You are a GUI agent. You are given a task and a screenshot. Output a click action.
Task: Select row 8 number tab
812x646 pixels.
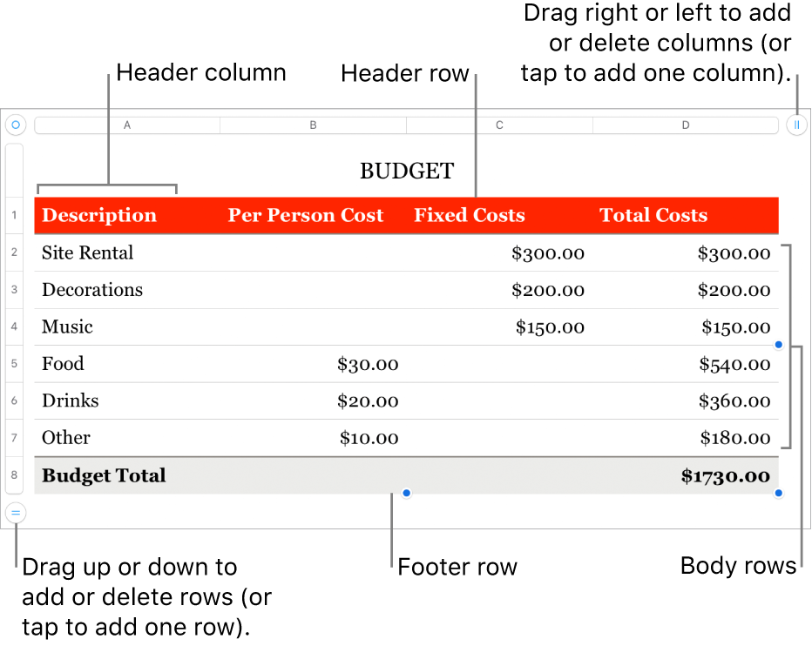pyautogui.click(x=15, y=475)
